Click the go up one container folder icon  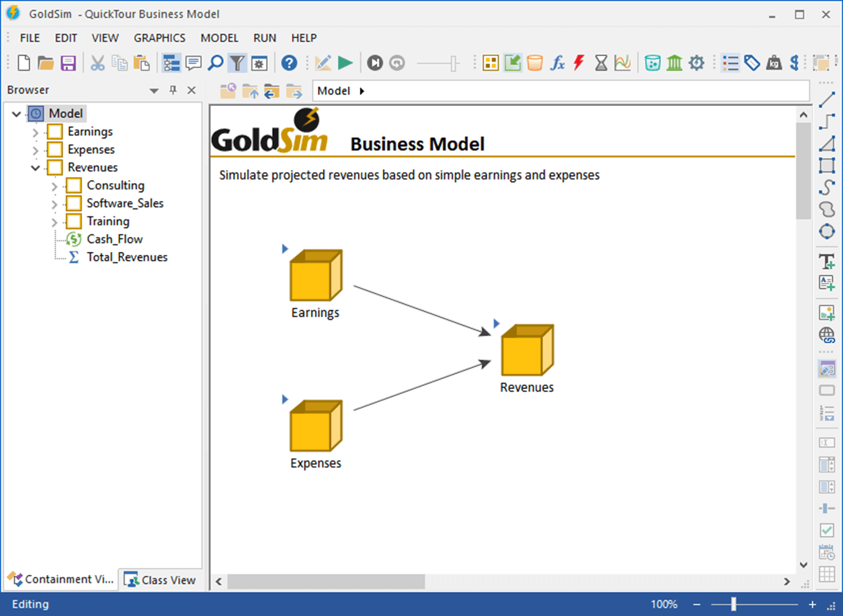point(250,91)
